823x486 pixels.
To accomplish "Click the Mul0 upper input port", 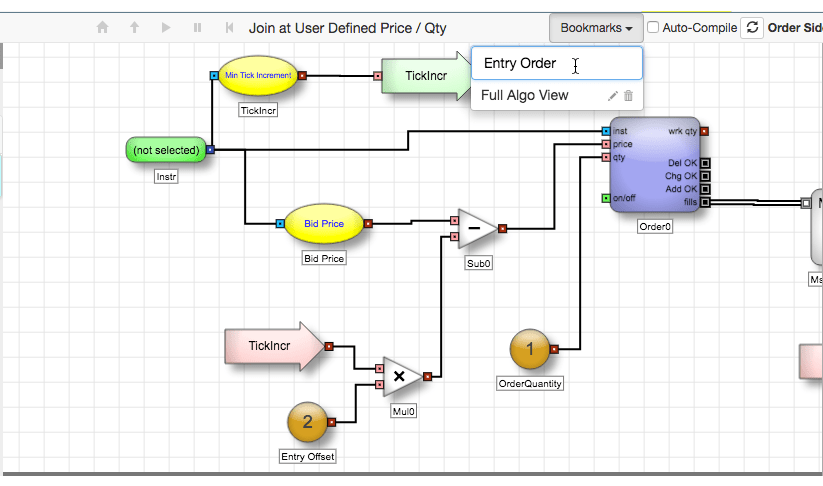I will click(379, 368).
